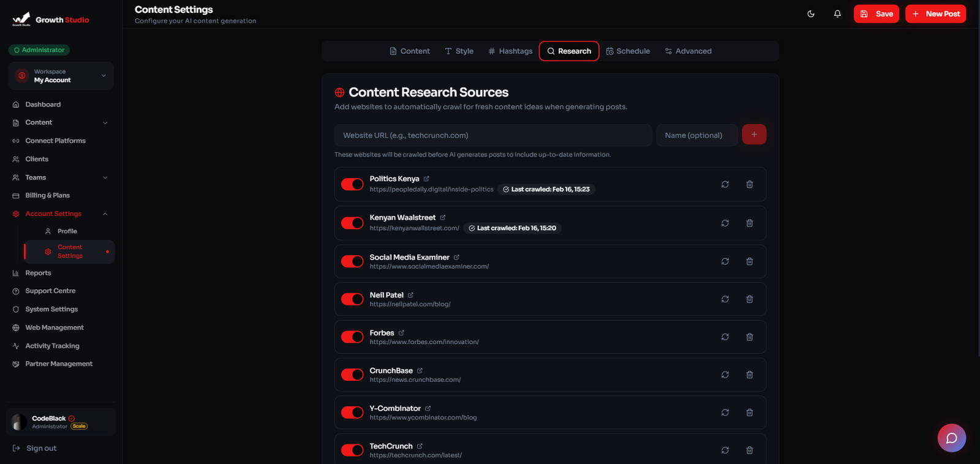Switch to the Hashtags tab
This screenshot has width=980, height=464.
(x=510, y=51)
